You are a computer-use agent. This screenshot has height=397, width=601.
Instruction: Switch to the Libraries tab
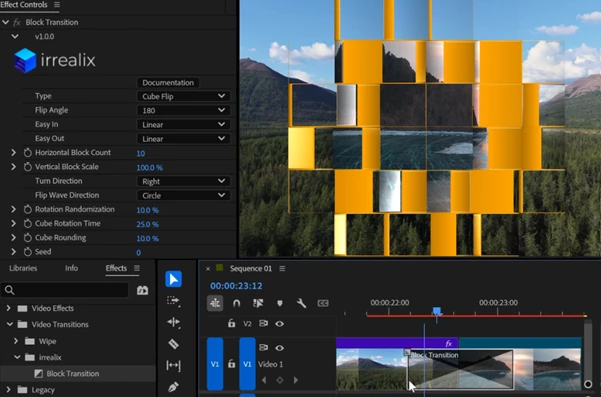[x=23, y=268]
